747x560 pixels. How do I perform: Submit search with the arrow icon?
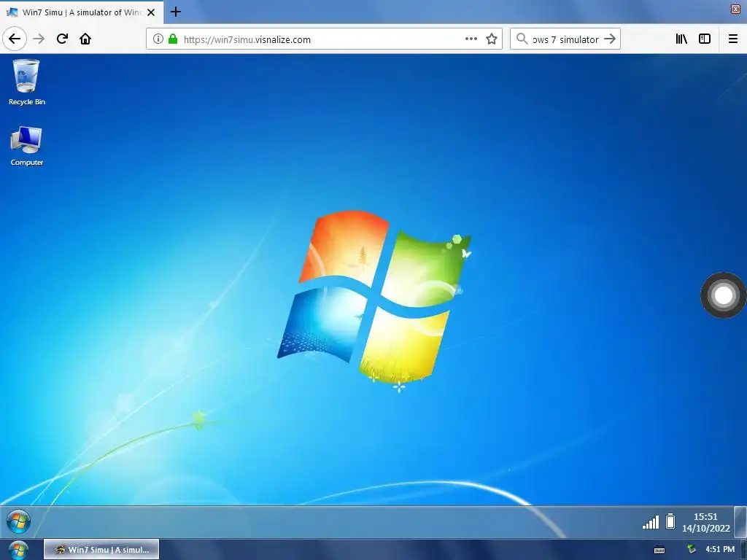click(x=610, y=39)
